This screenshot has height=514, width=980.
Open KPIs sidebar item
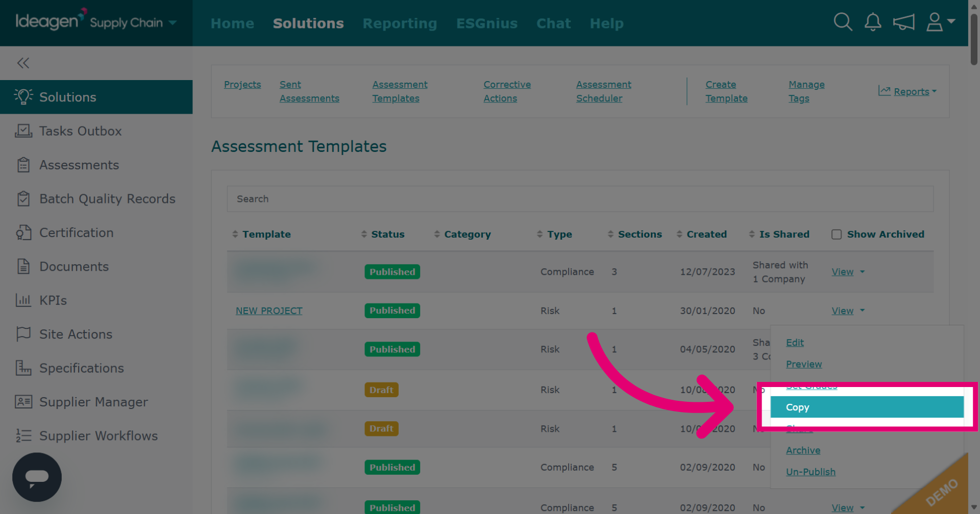[53, 300]
